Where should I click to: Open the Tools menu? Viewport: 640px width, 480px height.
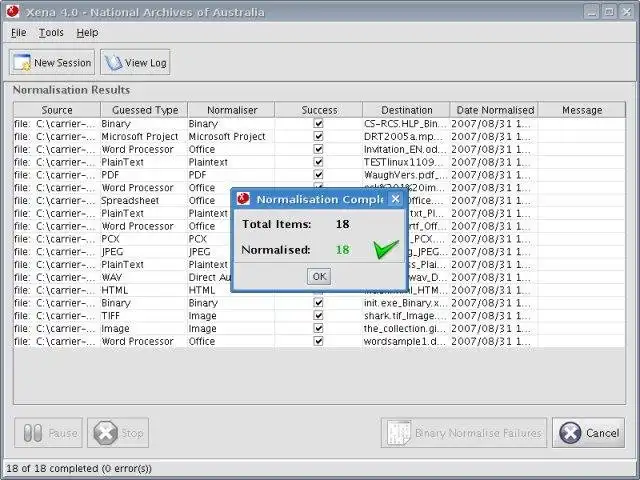(x=51, y=33)
